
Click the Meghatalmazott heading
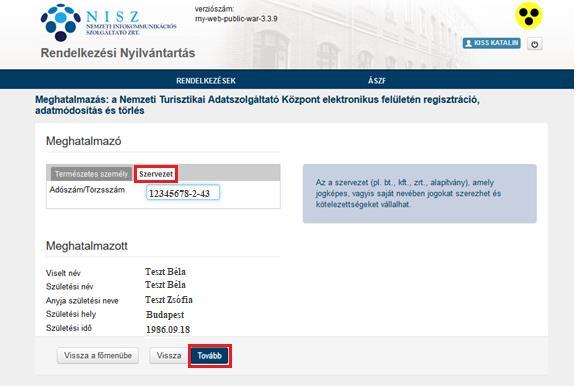pos(87,246)
